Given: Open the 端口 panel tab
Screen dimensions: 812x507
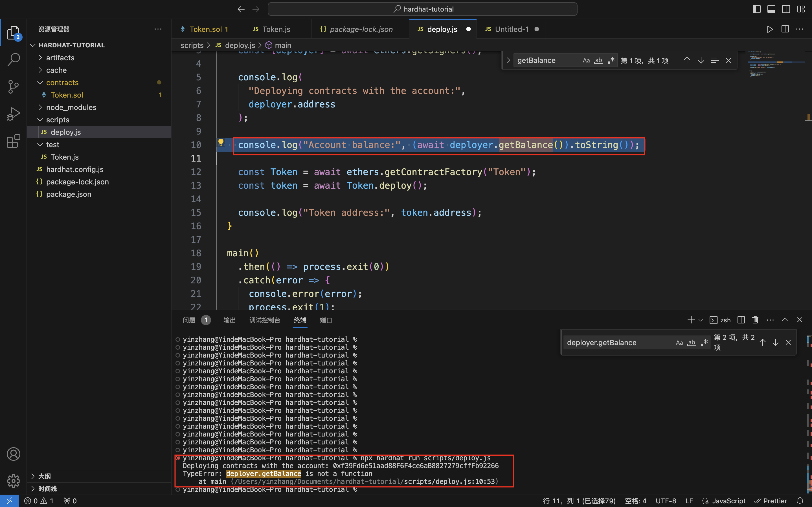Looking at the screenshot, I should (326, 320).
